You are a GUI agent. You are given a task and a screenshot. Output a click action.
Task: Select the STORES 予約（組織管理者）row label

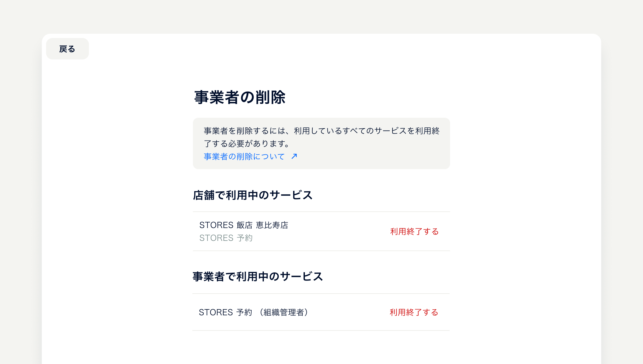[254, 312]
